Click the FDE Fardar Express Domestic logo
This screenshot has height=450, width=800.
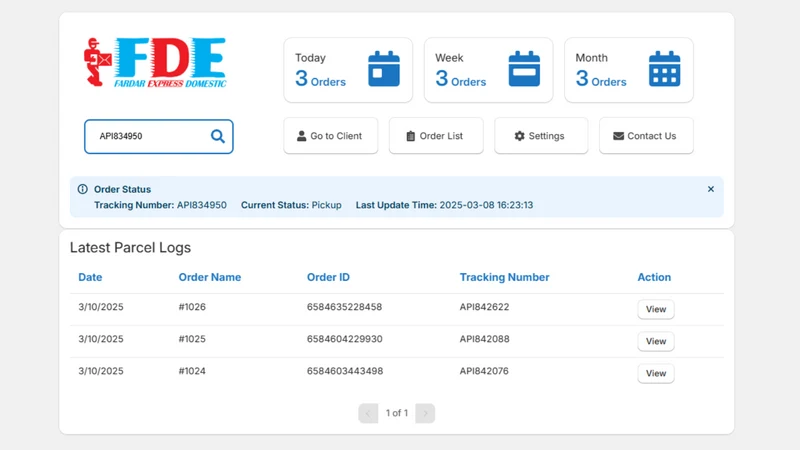[155, 62]
